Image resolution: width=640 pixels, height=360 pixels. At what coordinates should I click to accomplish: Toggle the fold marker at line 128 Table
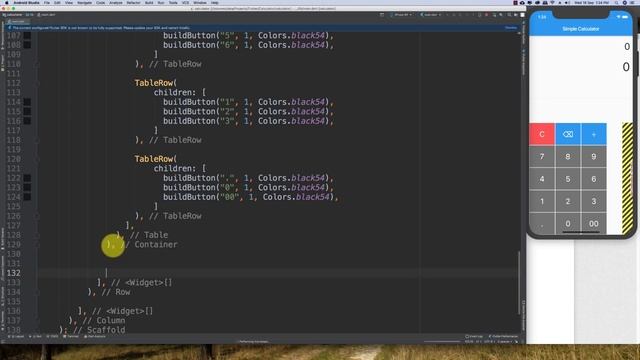tap(37, 235)
